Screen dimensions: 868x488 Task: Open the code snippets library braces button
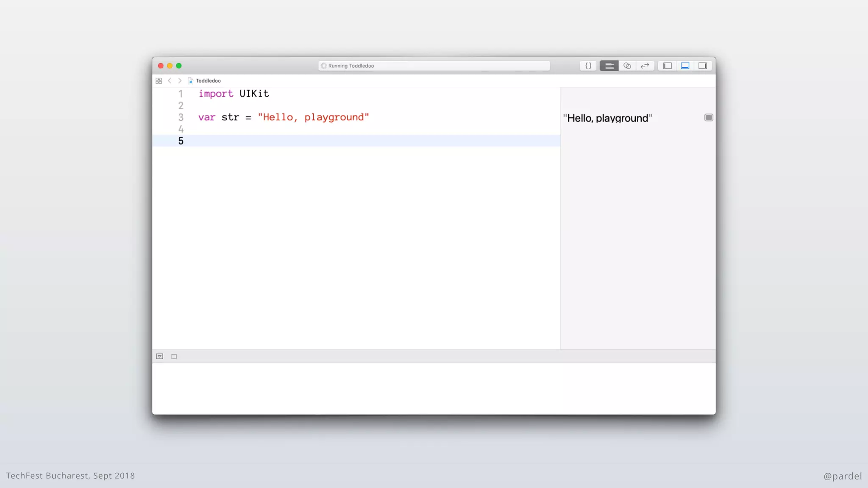(588, 66)
